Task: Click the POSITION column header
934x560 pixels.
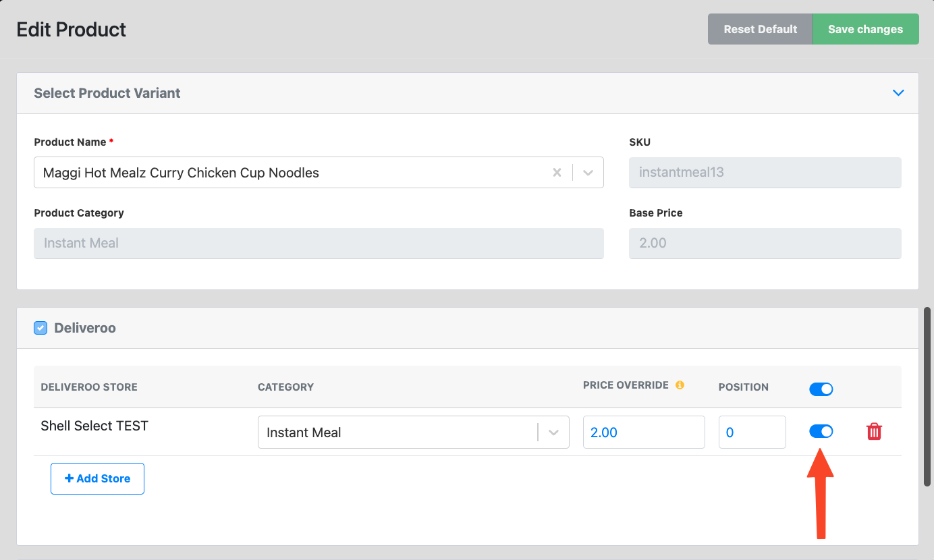Action: [744, 387]
